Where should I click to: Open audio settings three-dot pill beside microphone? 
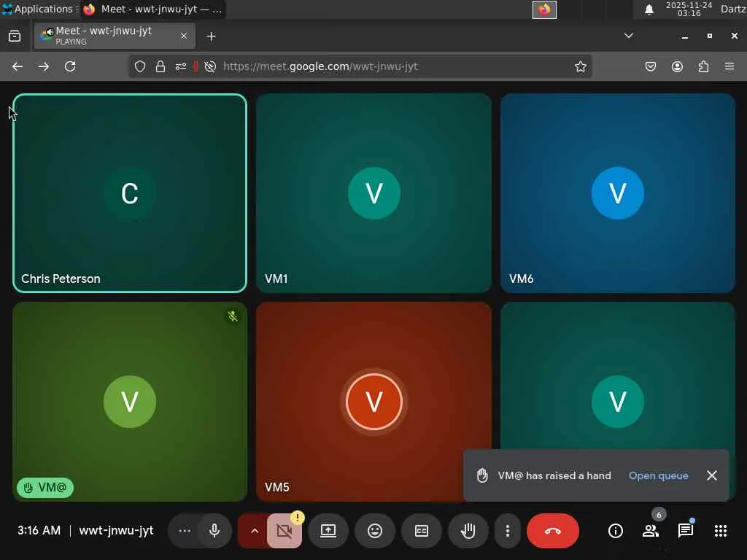click(185, 531)
